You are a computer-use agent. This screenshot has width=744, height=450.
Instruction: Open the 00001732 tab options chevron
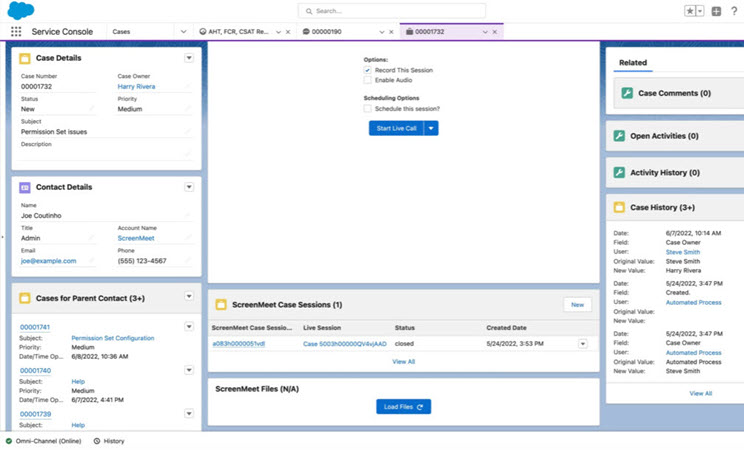pyautogui.click(x=485, y=32)
